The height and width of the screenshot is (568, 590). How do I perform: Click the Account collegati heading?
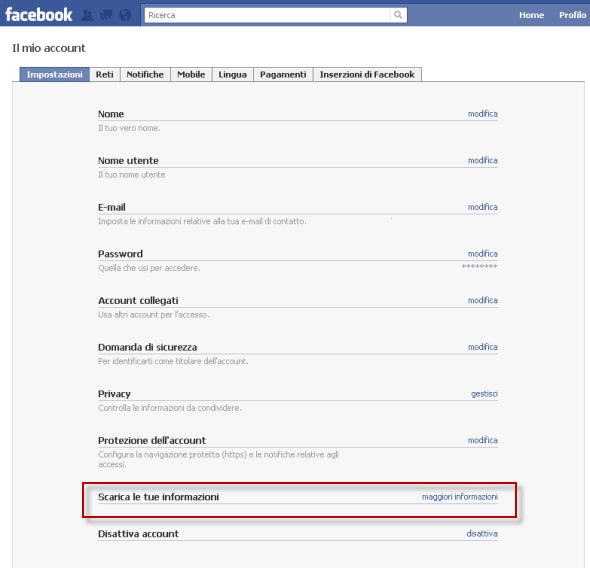coord(138,301)
